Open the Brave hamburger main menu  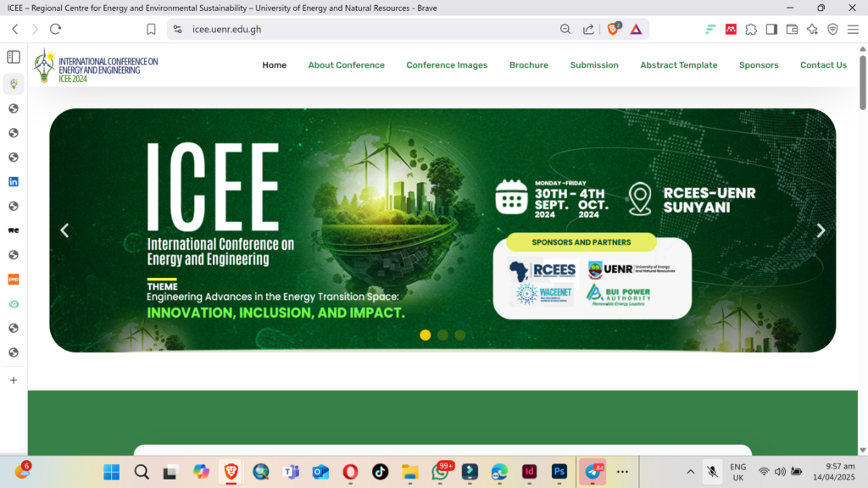853,29
